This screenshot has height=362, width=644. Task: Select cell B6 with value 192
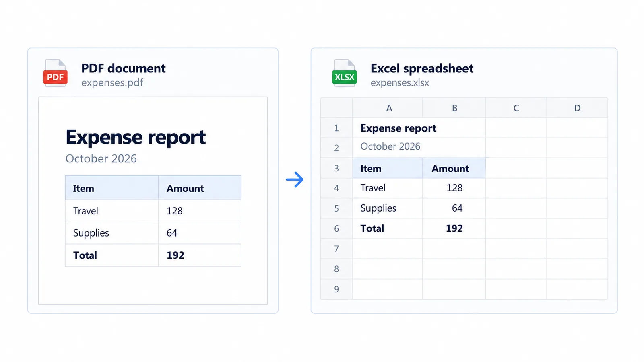(x=454, y=228)
